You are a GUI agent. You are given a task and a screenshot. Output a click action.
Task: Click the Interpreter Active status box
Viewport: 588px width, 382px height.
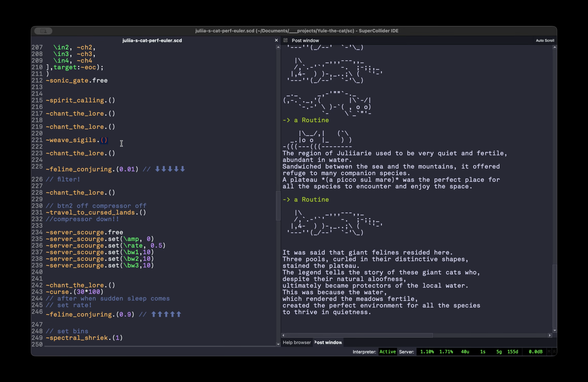pos(387,352)
